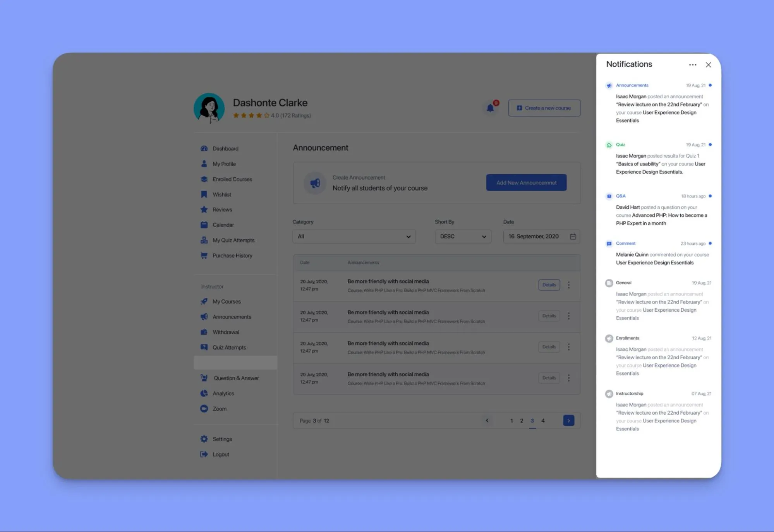Open the General notification dated 19 Aug
The width and height of the screenshot is (774, 532).
[658, 300]
